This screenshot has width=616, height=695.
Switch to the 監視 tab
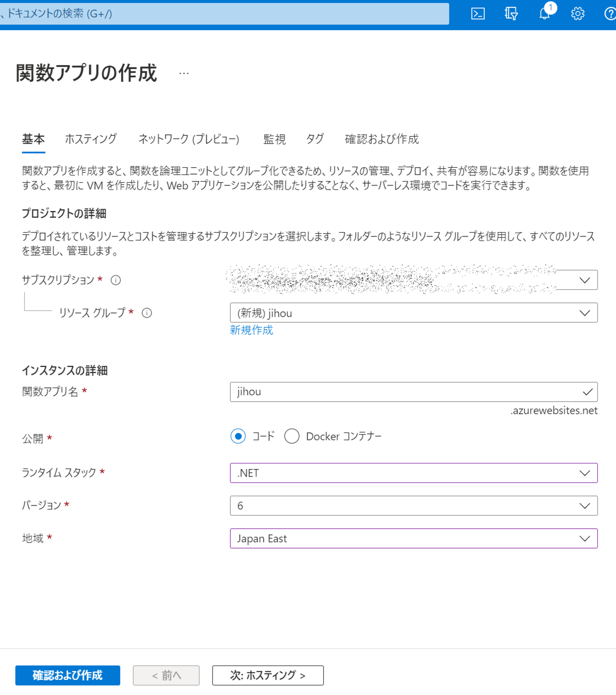pos(275,139)
